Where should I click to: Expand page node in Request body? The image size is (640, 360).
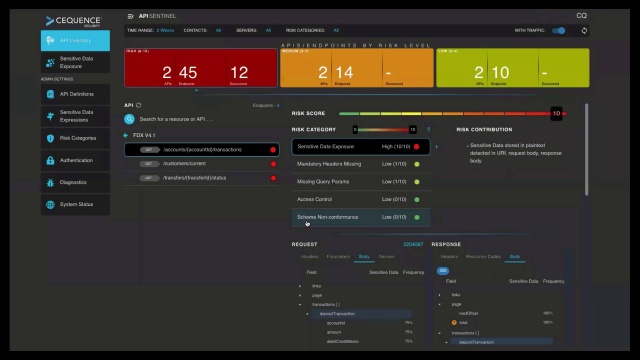[300, 296]
